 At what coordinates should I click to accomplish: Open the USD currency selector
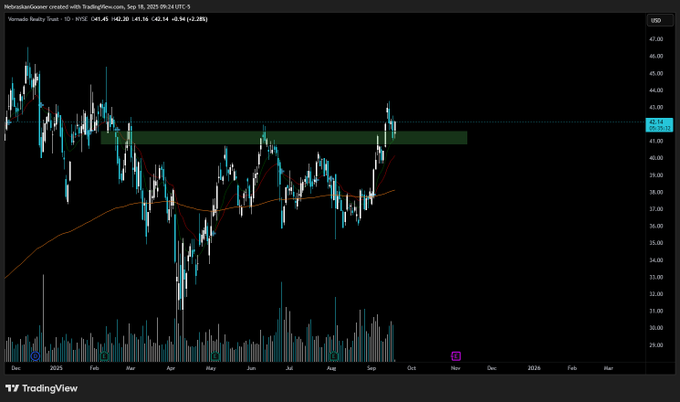tap(660, 20)
